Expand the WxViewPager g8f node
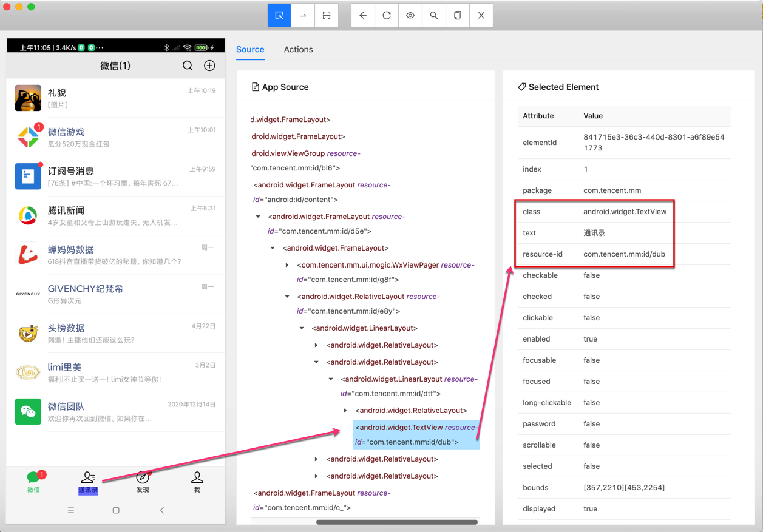Image resolution: width=763 pixels, height=532 pixels. [x=287, y=265]
